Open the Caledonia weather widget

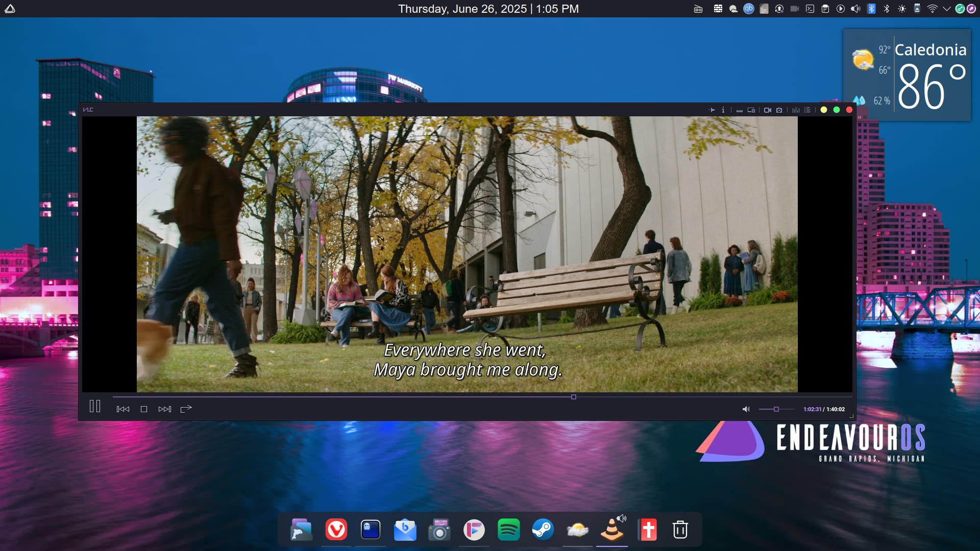[x=906, y=75]
